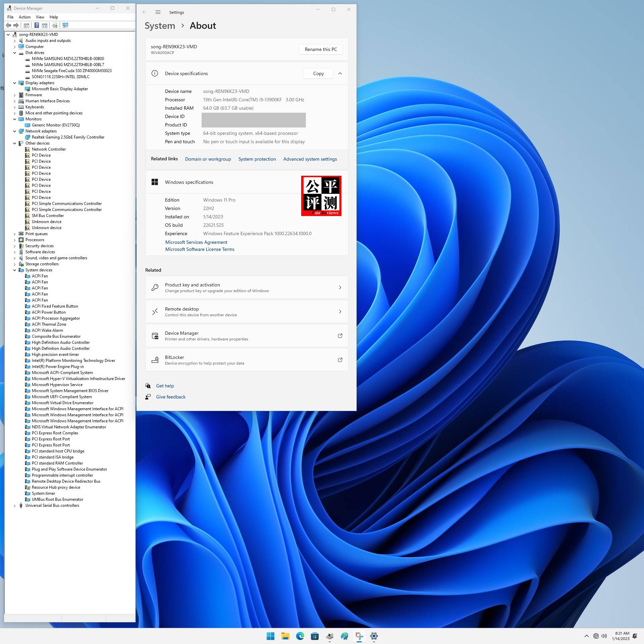Viewport: 644px width, 644px height.
Task: Click the Back arrow in Device Manager toolbar
Action: click(x=8, y=25)
